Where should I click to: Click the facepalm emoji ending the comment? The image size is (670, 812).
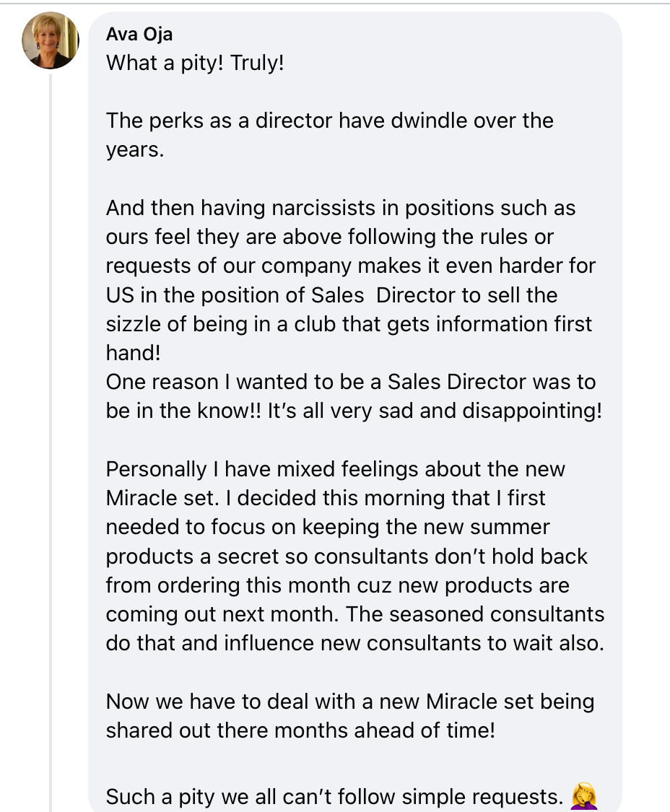(584, 797)
